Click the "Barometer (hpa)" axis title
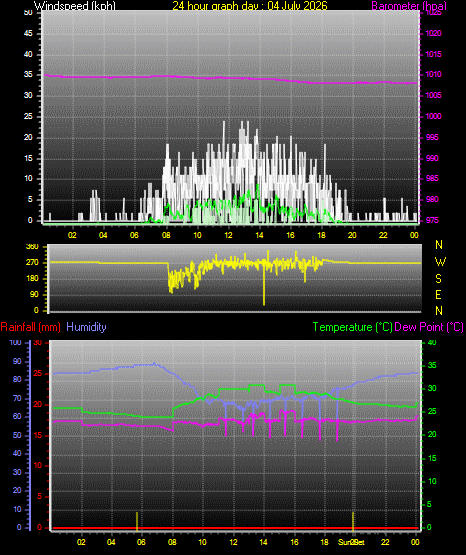Screen dimensions: 466x555 pos(409,6)
